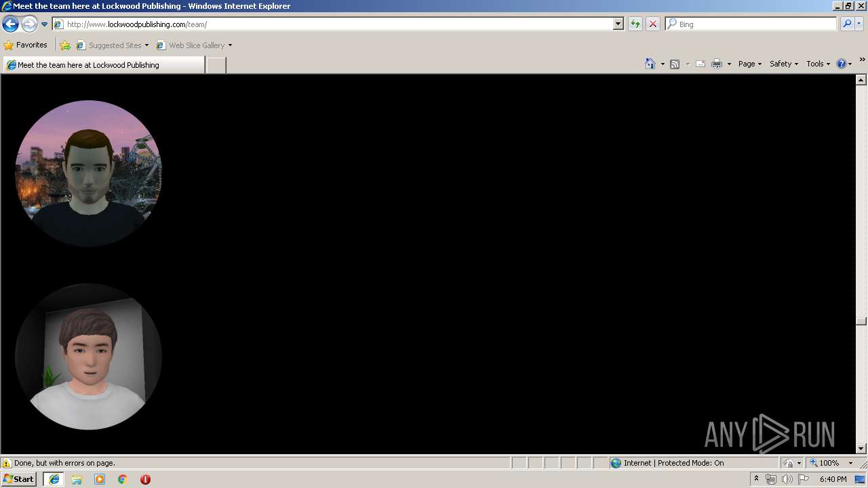Focus the address bar with lockwoodpublishing.com URL
868x488 pixels.
coord(332,24)
